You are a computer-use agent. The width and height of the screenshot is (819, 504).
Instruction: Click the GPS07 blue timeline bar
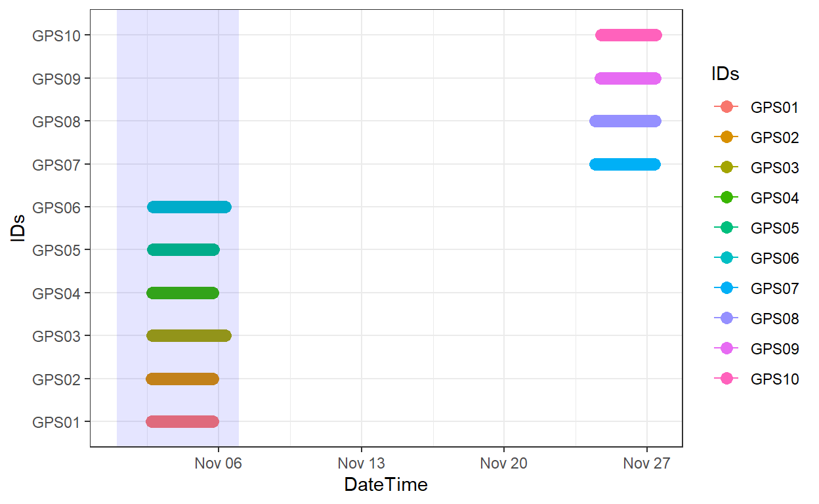click(625, 165)
